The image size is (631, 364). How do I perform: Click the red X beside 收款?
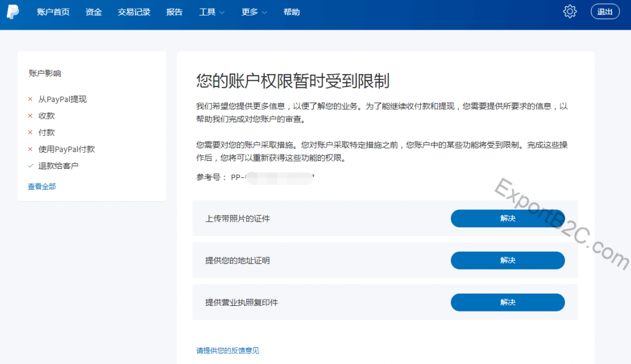tap(30, 116)
